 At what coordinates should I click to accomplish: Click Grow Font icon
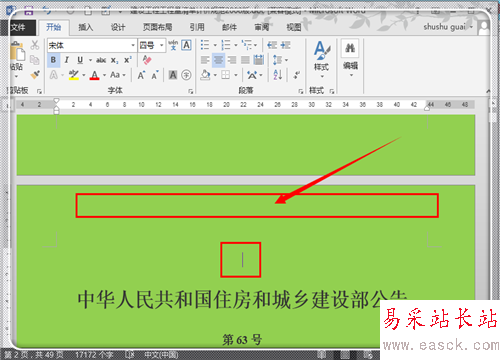pos(141,75)
